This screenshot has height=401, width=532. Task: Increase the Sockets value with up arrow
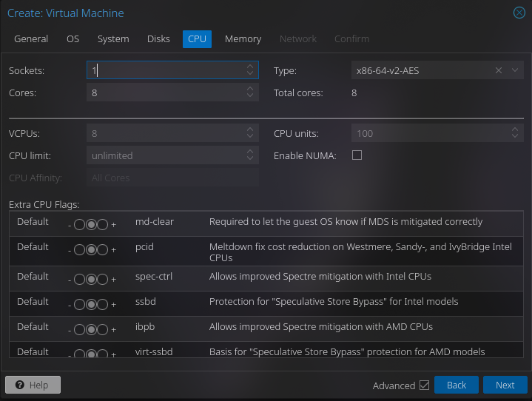pos(250,67)
